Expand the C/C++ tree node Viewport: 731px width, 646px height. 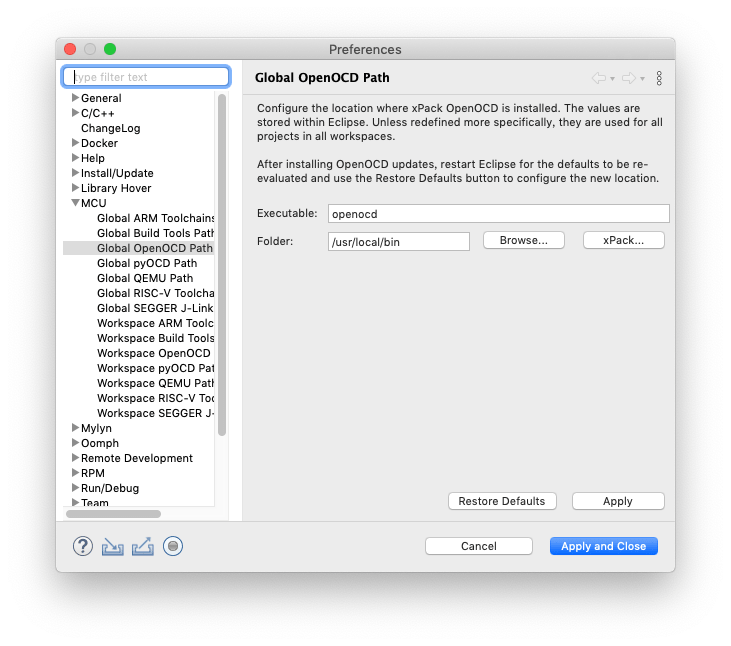coord(75,112)
